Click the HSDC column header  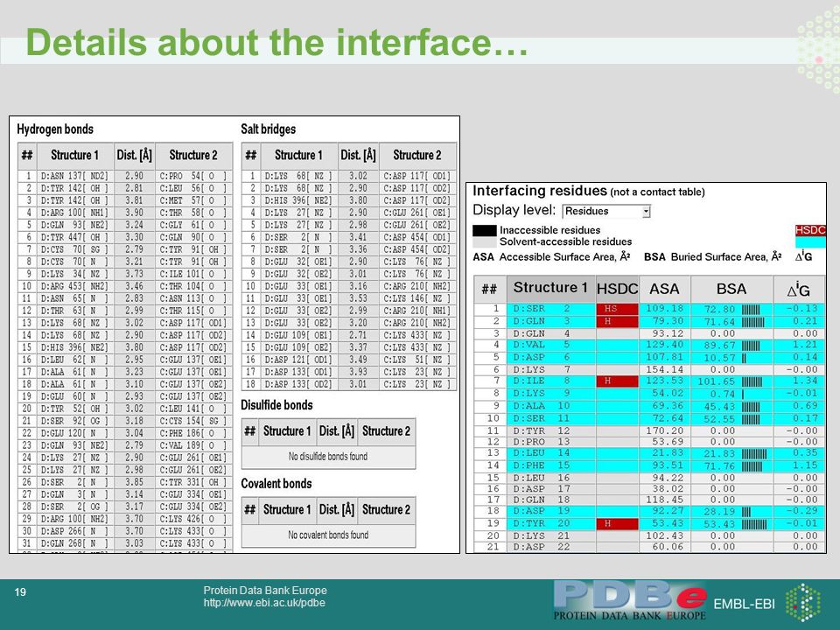(x=617, y=289)
